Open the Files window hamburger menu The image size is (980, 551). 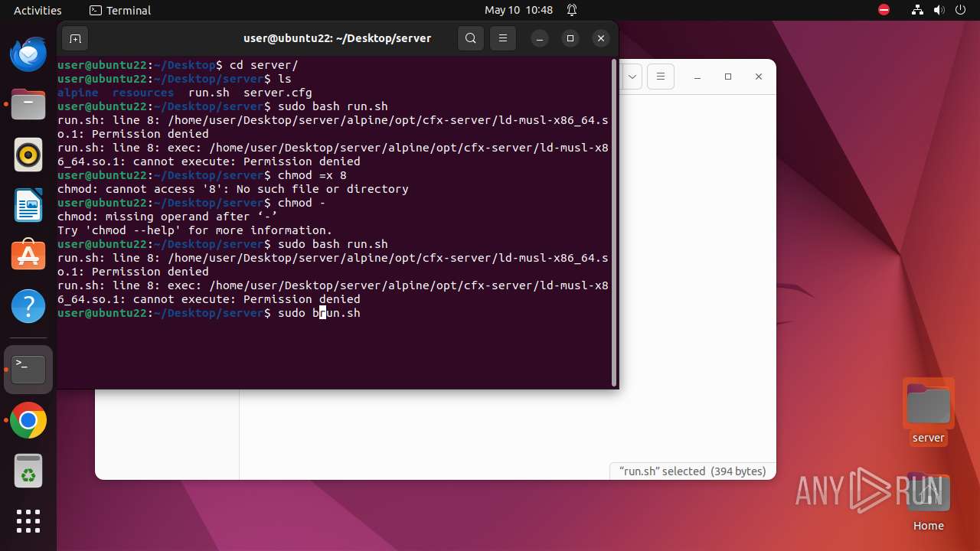coord(661,77)
